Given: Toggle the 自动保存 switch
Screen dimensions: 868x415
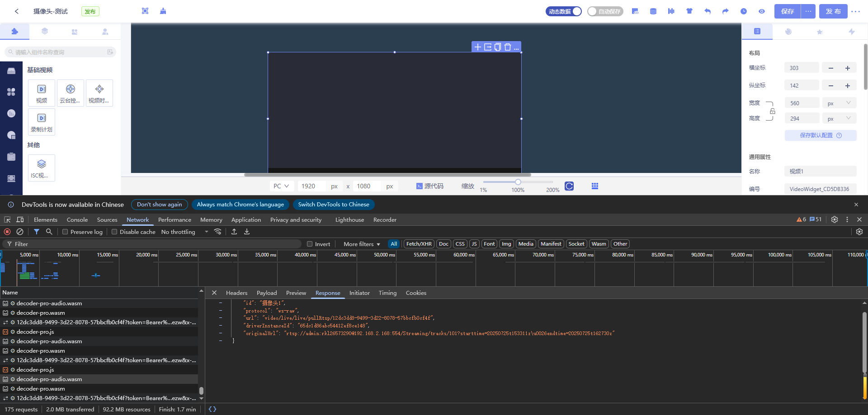Looking at the screenshot, I should click(x=605, y=11).
